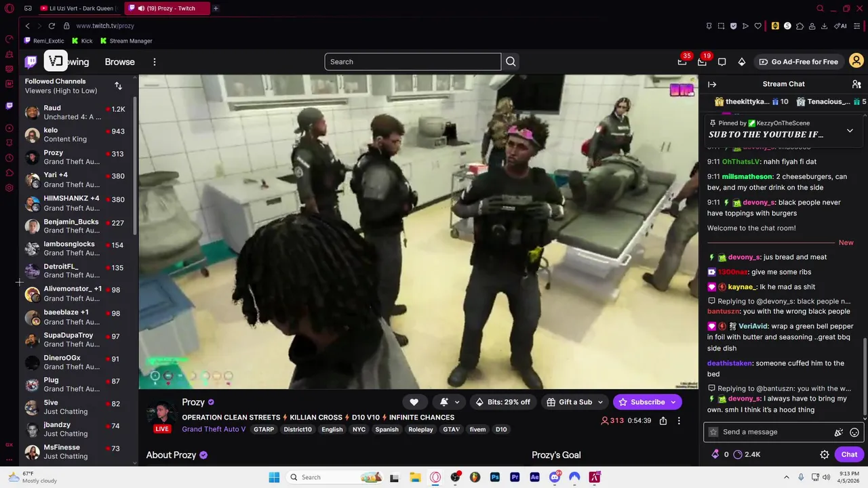Share the Prozy stream
Viewport: 868px width, 488px height.
coord(663,421)
